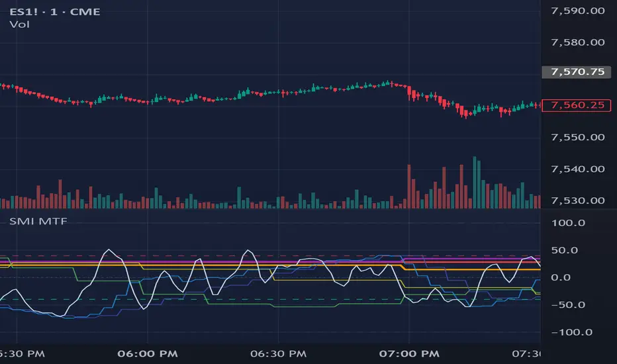Click the 06:30 PM time axis label
The width and height of the screenshot is (617, 364).
click(x=278, y=354)
